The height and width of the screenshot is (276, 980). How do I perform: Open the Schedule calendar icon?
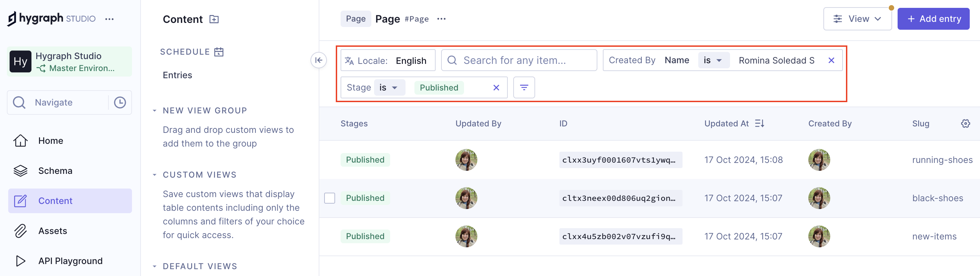click(219, 52)
